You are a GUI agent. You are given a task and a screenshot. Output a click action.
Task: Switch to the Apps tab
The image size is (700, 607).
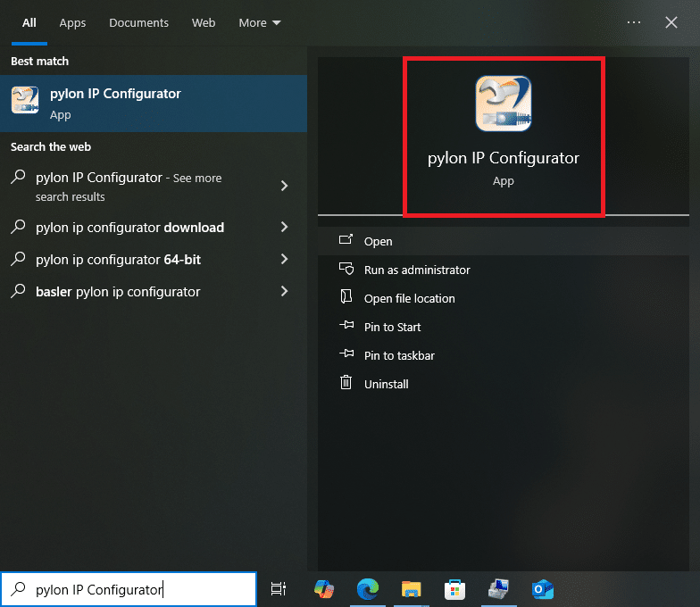coord(73,23)
